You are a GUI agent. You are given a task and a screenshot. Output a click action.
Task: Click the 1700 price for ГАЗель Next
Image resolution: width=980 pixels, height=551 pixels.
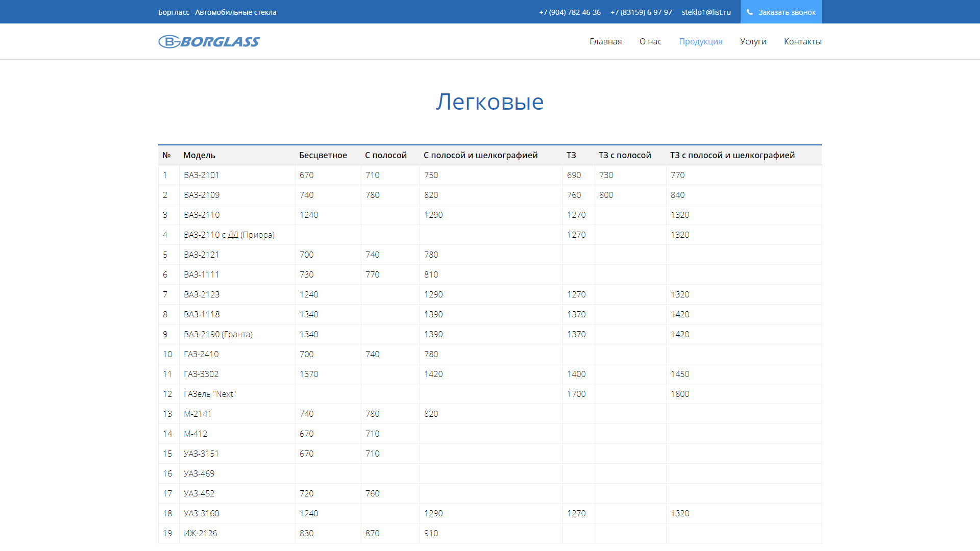[x=576, y=394]
